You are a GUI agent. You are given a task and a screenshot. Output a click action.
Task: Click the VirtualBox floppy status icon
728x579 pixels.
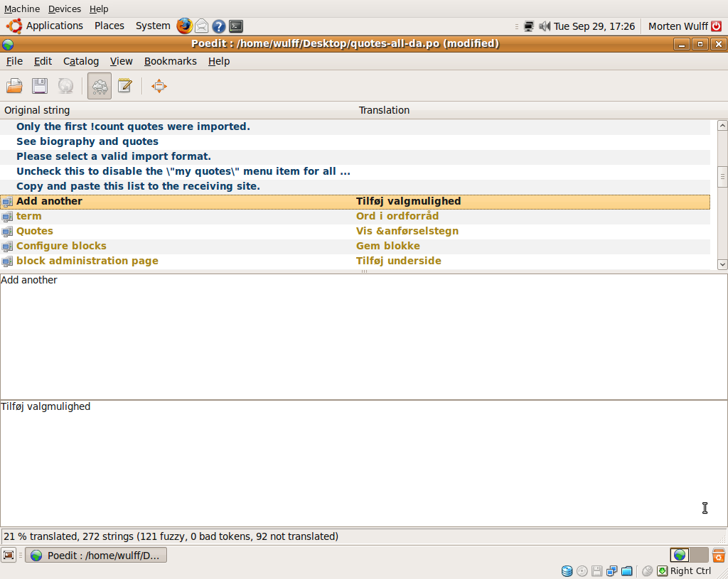pos(596,570)
